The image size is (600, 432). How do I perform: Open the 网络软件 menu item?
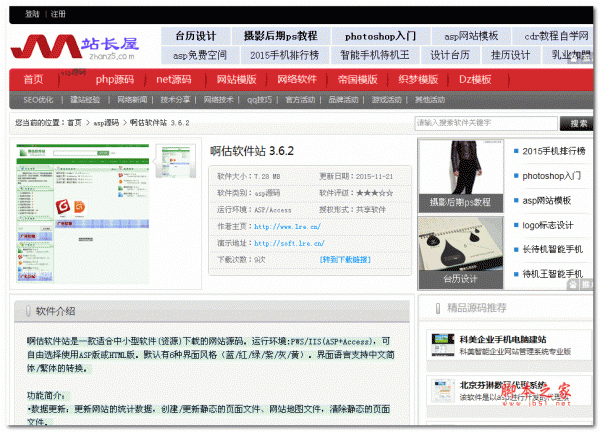[x=297, y=80]
